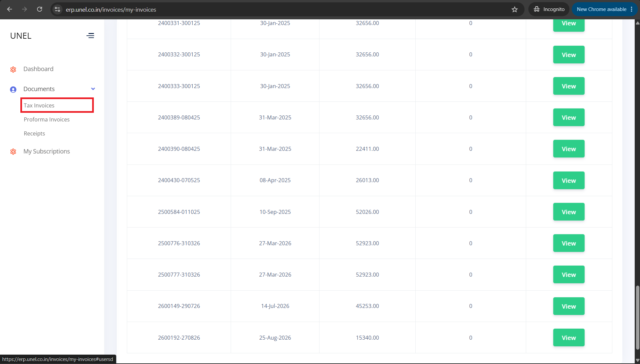Toggle sidebar with hamburger menu icon

(90, 35)
